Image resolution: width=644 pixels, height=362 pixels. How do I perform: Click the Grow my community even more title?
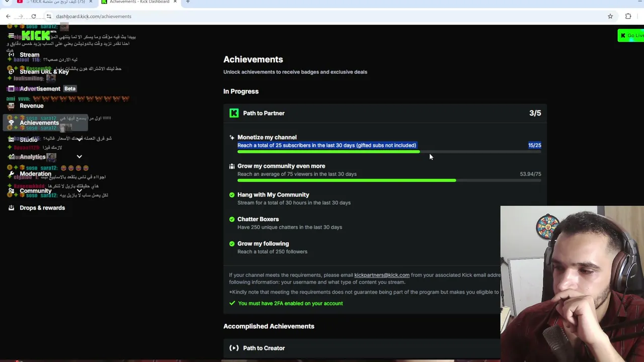click(x=281, y=166)
